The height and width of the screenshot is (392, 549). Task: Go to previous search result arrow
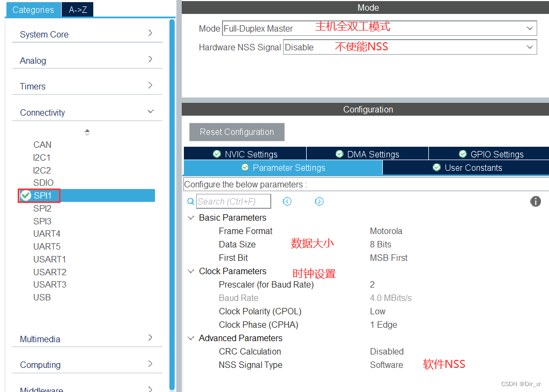[287, 201]
